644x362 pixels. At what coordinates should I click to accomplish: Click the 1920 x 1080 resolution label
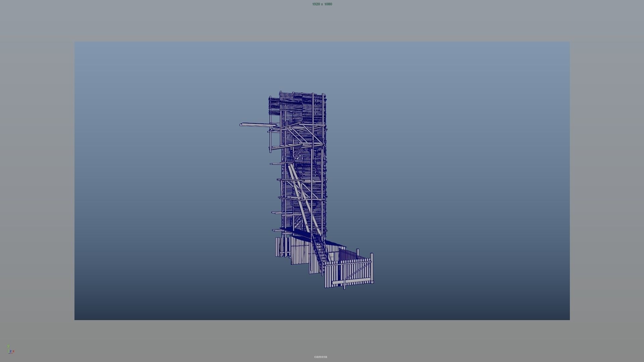[322, 4]
